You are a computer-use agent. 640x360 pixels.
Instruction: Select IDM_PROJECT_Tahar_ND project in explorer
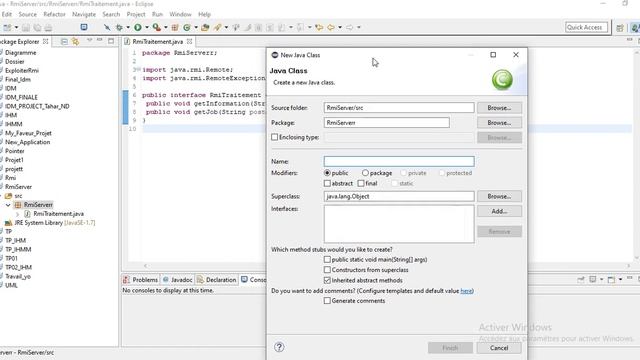click(37, 106)
